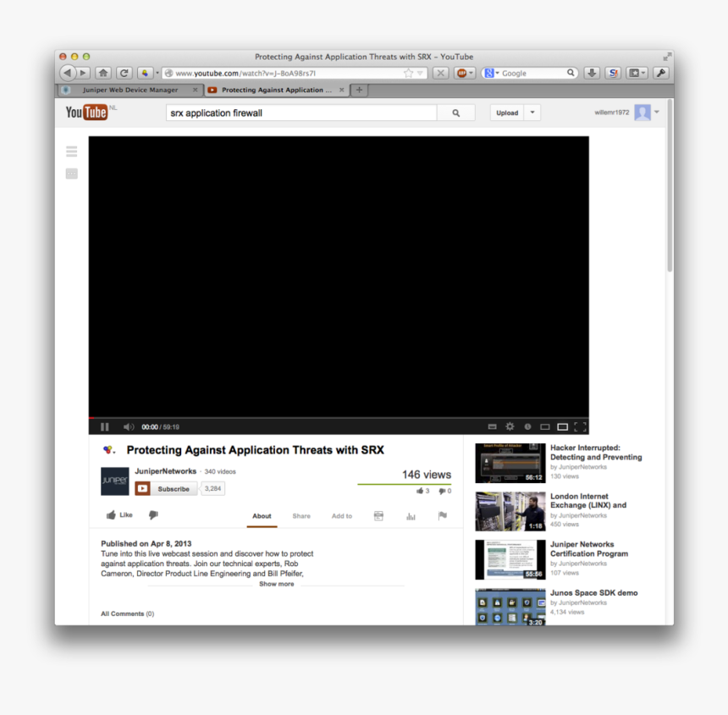Open the video statistics bar-chart icon
The width and height of the screenshot is (728, 715).
coord(411,515)
